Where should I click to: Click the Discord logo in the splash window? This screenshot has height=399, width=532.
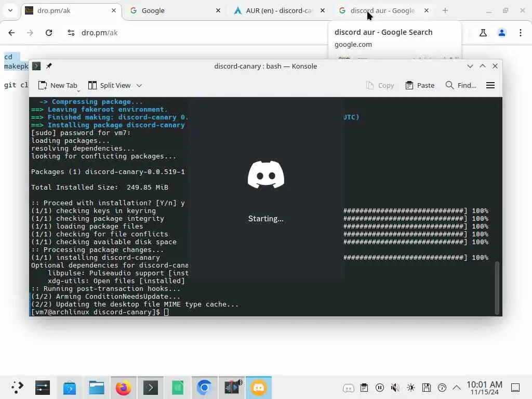point(266,175)
